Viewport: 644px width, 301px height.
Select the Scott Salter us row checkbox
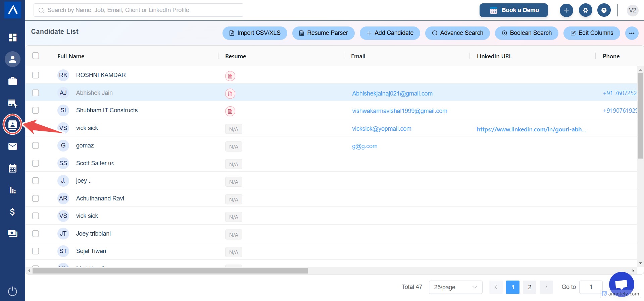pos(36,163)
